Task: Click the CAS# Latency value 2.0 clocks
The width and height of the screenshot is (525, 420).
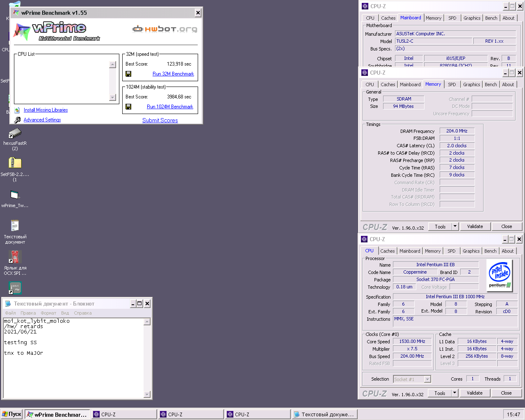Action: pyautogui.click(x=457, y=146)
